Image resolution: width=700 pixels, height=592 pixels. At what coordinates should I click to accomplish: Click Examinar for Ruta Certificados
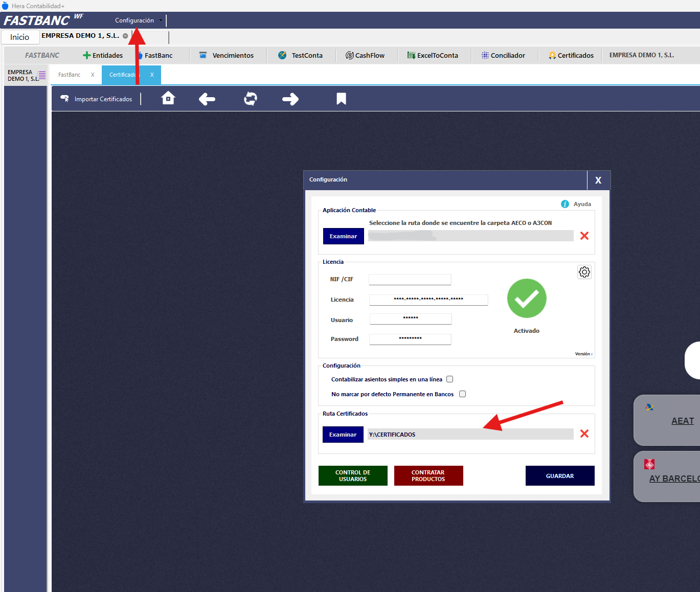pos(343,435)
